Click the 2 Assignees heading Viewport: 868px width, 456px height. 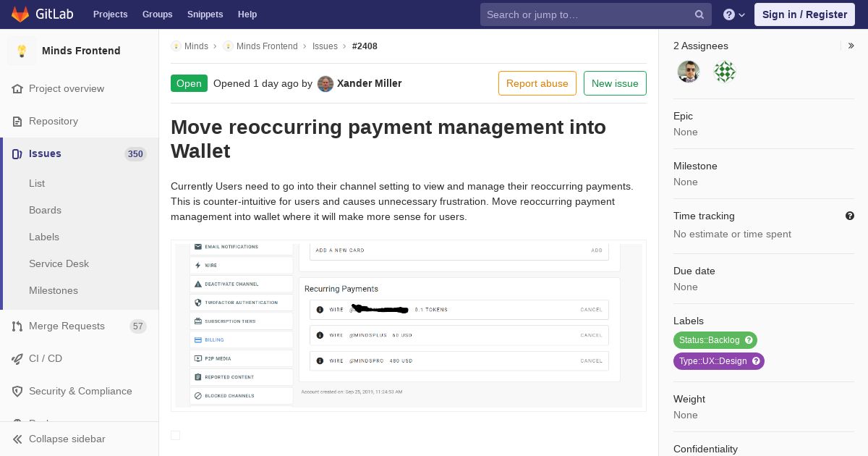(x=701, y=46)
